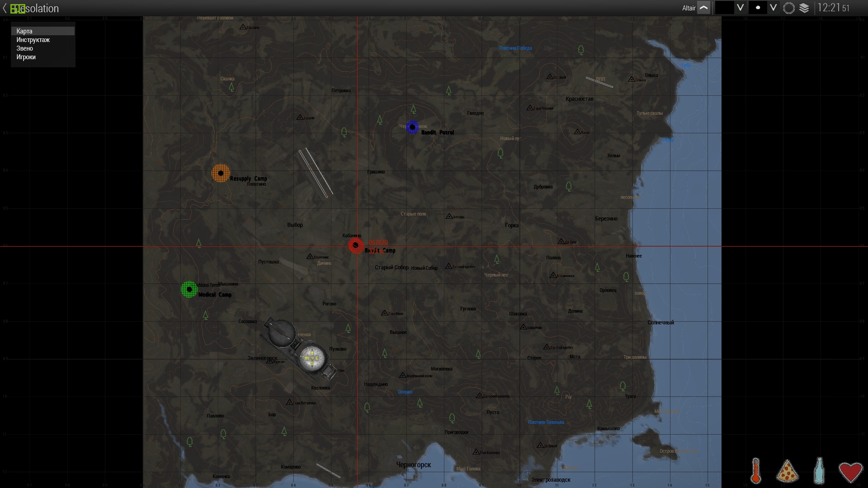This screenshot has width=868, height=488.
Task: Click the Пуста village label
Action: (x=493, y=413)
